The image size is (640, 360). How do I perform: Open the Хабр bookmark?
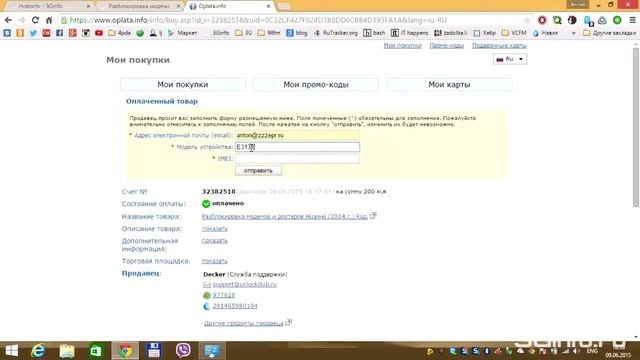pyautogui.click(x=484, y=33)
